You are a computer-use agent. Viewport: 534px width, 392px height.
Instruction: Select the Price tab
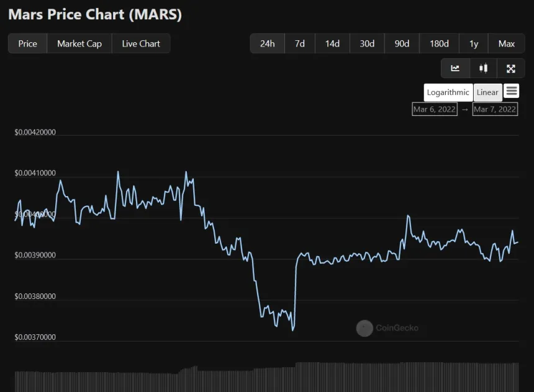[27, 43]
